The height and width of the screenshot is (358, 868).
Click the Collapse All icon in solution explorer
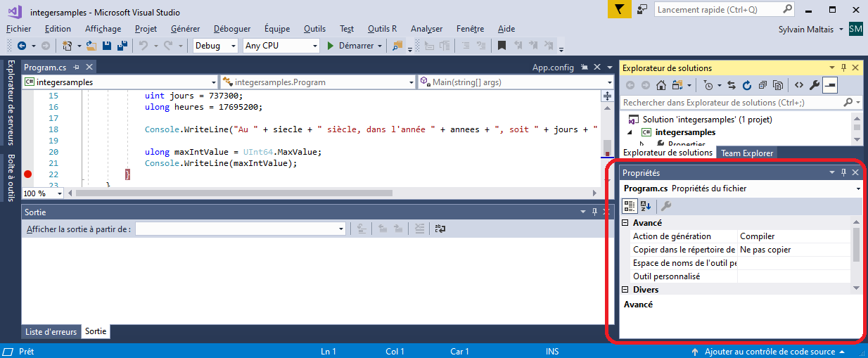tap(762, 85)
